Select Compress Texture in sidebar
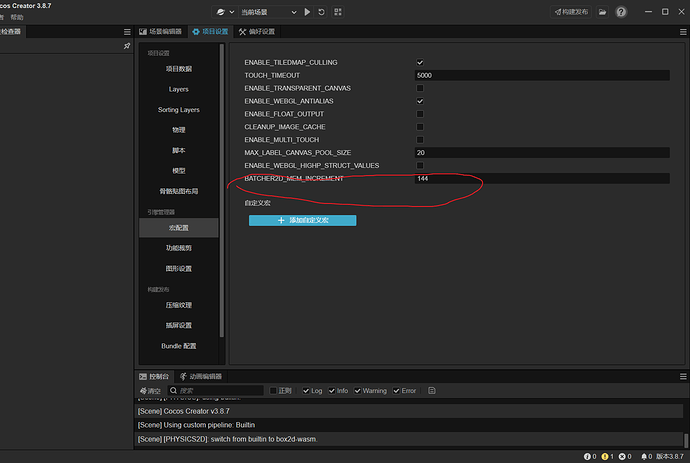 click(x=179, y=305)
